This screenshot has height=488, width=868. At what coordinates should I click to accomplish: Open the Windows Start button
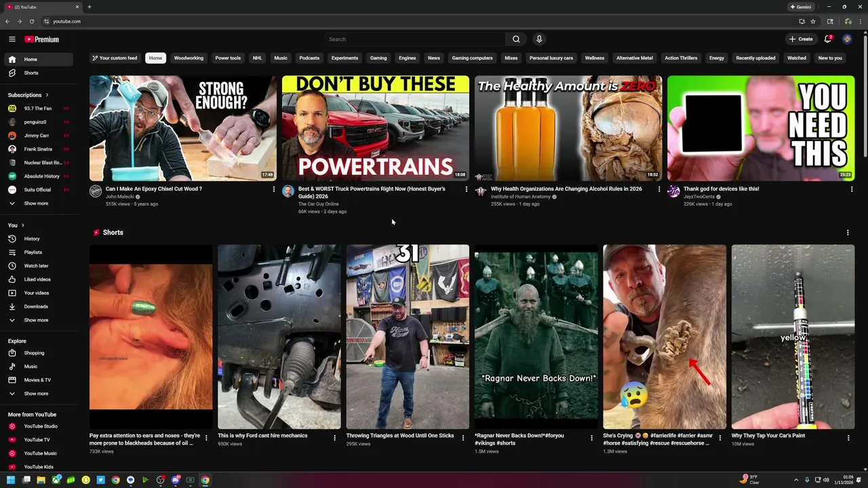pos(11,480)
